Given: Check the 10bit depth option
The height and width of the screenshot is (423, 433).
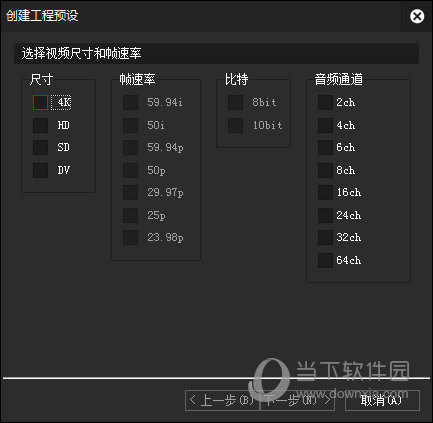Looking at the screenshot, I should pyautogui.click(x=235, y=125).
